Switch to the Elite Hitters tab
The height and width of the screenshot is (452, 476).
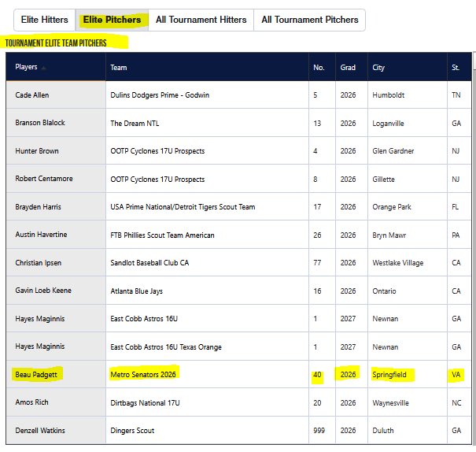click(x=45, y=20)
